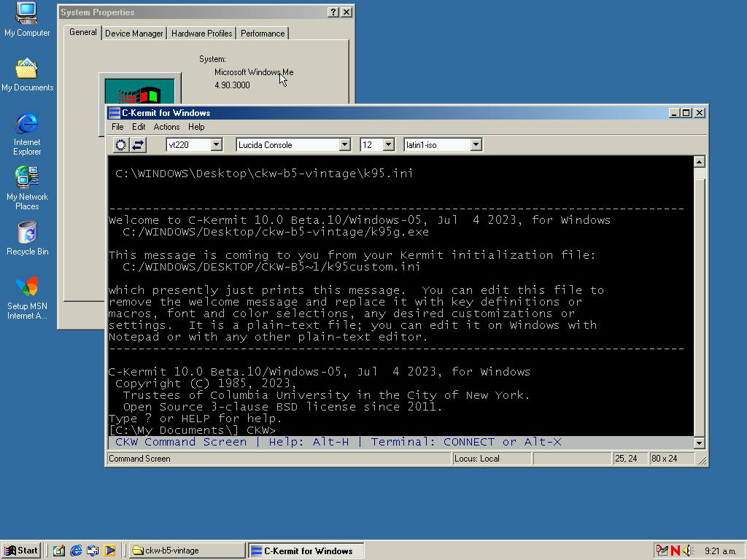Viewport: 747px width, 560px height.
Task: Open the vt220 terminal type dropdown
Action: [216, 145]
